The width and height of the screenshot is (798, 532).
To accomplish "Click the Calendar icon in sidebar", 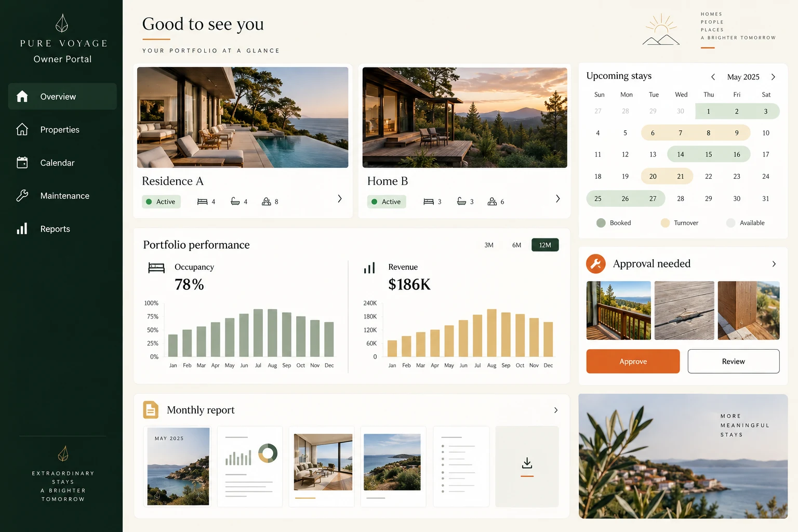I will [x=22, y=163].
